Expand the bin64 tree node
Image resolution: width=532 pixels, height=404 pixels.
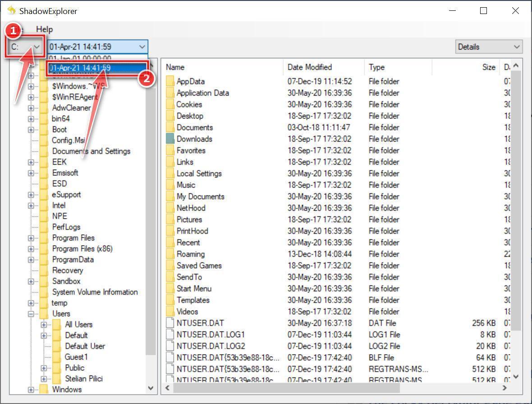(x=31, y=119)
